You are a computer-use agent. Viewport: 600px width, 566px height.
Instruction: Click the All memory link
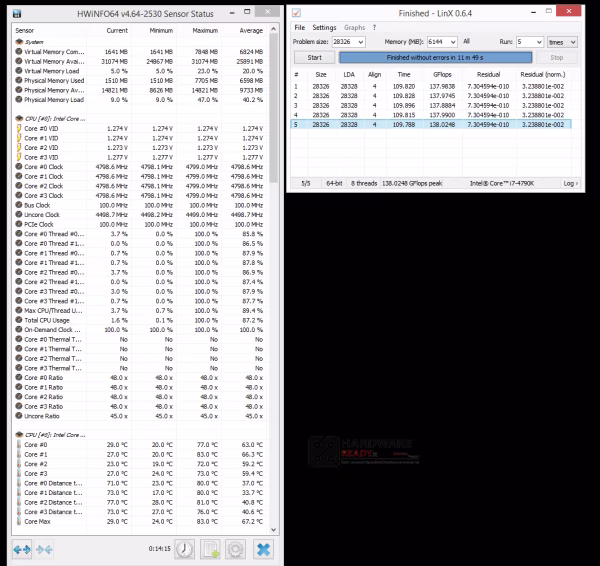coord(466,41)
